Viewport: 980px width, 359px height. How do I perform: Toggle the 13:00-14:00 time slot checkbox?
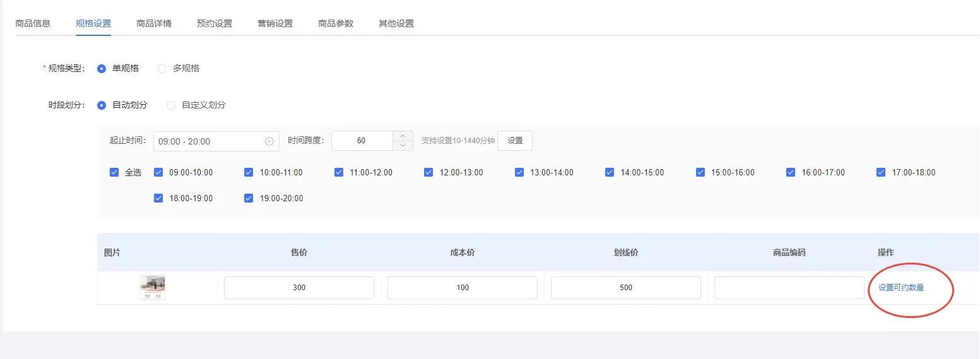tap(519, 172)
